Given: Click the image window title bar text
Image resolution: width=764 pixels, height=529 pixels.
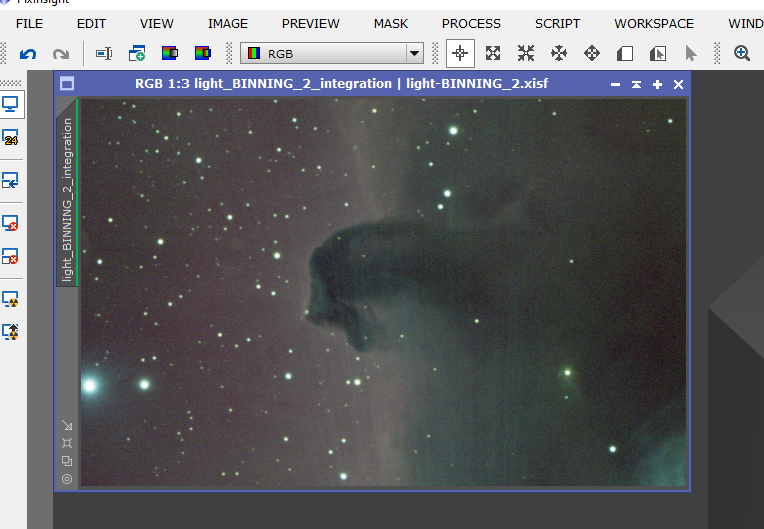Looking at the screenshot, I should pos(342,84).
